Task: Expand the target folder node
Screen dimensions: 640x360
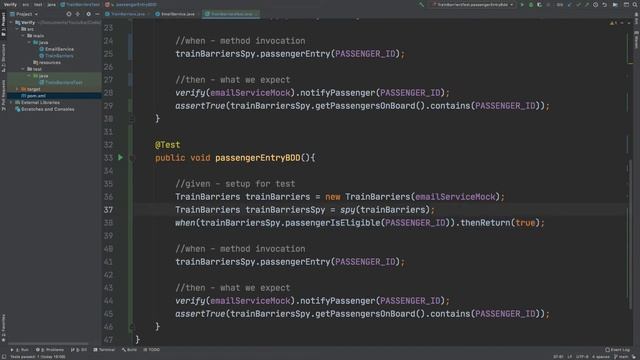Action: [18, 89]
